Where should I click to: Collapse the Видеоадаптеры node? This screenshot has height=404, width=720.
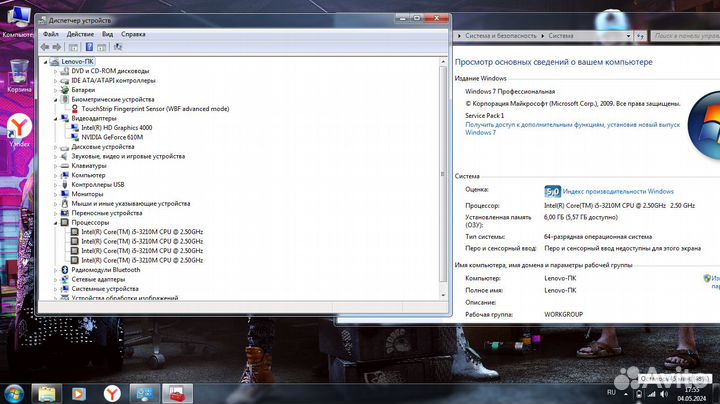click(56, 118)
